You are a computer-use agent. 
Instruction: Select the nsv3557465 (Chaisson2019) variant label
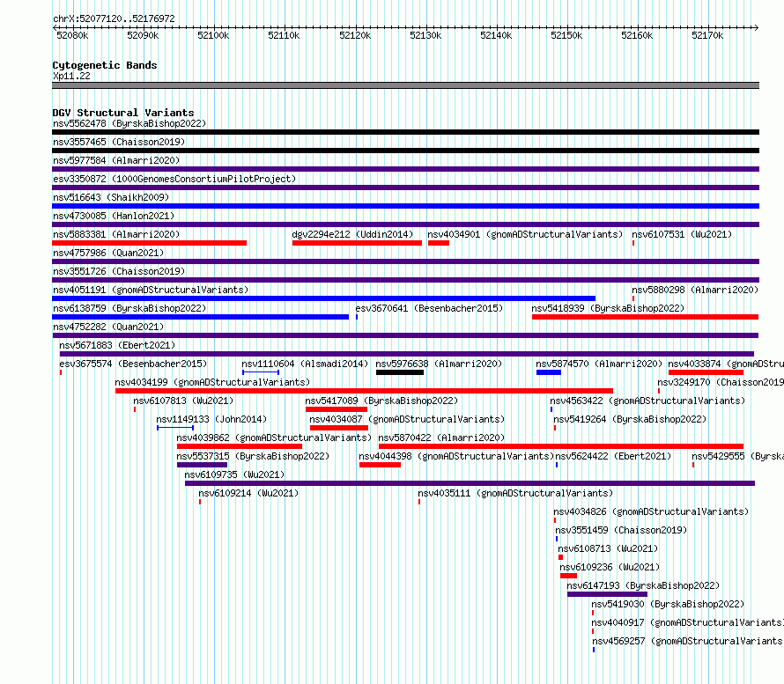119,142
